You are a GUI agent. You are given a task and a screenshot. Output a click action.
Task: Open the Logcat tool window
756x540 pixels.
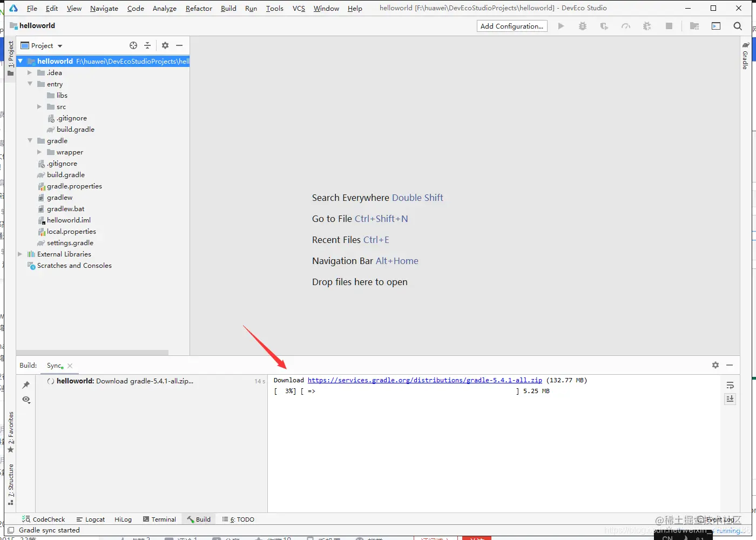click(91, 519)
